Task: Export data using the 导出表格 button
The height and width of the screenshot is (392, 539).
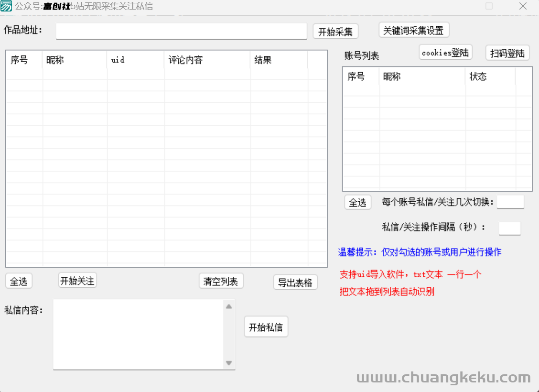Action: point(295,283)
